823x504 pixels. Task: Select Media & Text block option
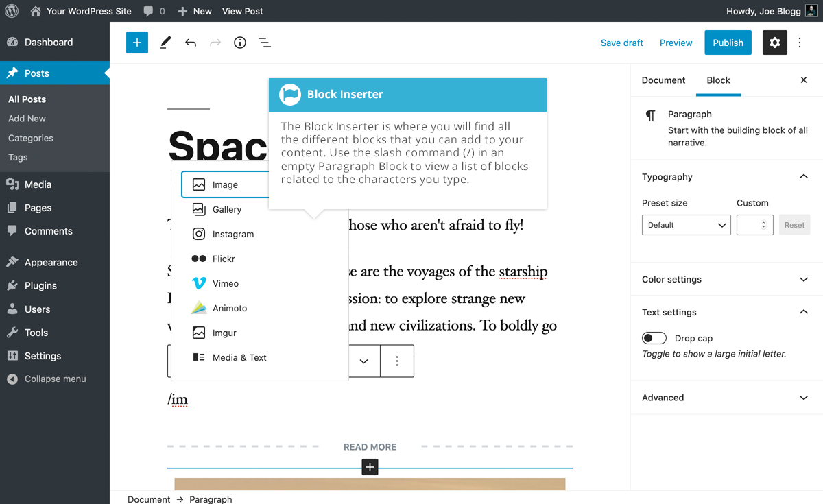239,357
